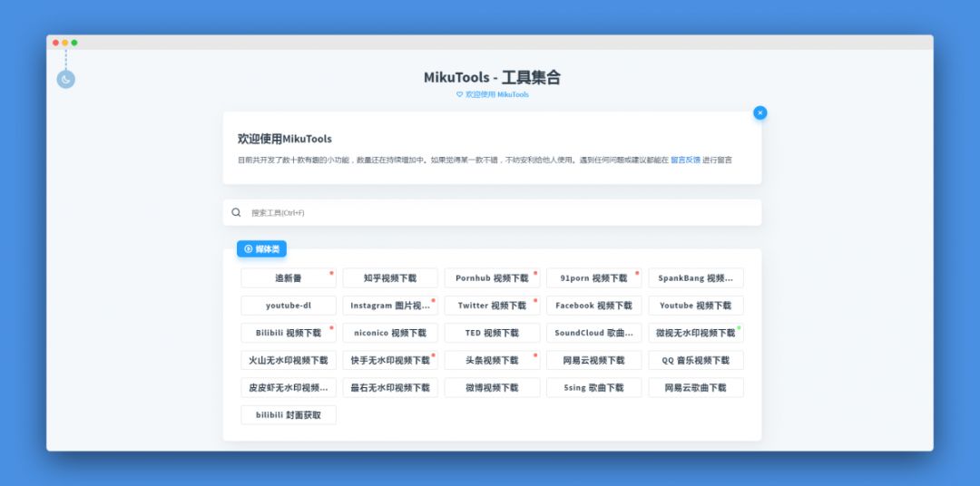Screen dimensions: 980x486
Task: Open the TED 视频下载 tool
Action: point(492,333)
